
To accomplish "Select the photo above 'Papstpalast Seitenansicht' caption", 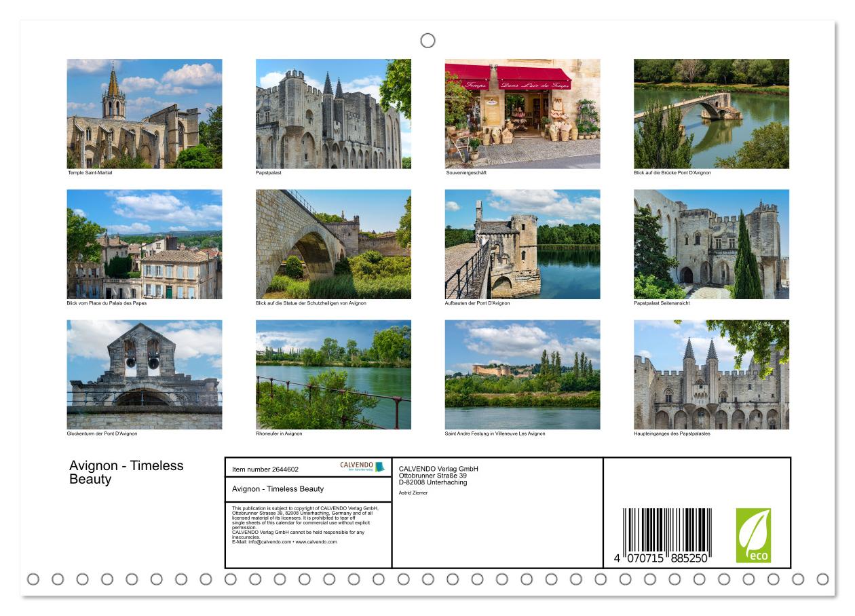I will click(711, 244).
